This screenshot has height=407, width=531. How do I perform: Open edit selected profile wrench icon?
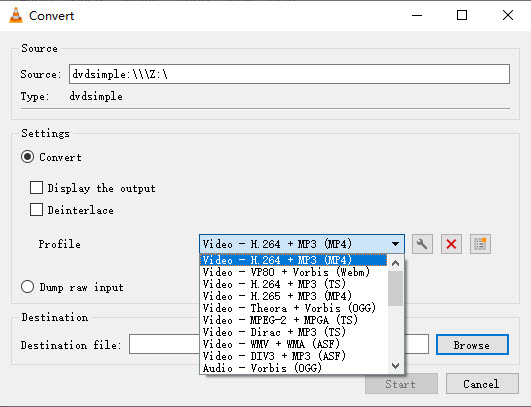(x=422, y=244)
